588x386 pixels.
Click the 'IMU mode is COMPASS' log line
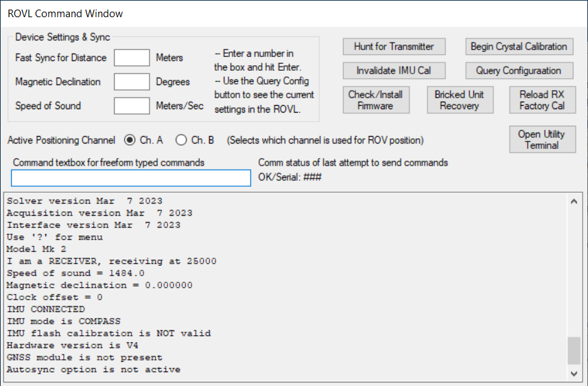63,321
